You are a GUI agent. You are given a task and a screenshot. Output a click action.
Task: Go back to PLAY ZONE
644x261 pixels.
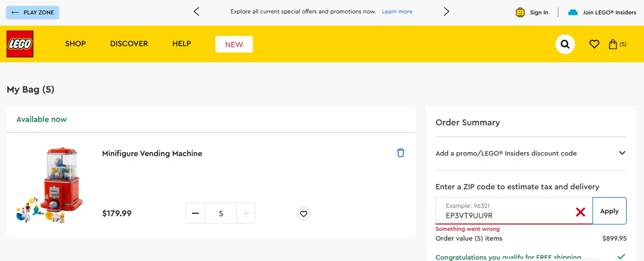33,12
